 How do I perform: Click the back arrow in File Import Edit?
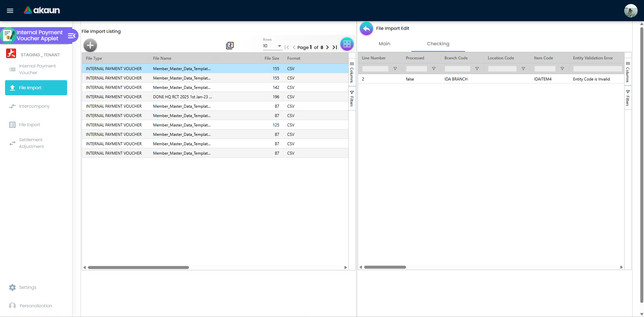tap(366, 29)
